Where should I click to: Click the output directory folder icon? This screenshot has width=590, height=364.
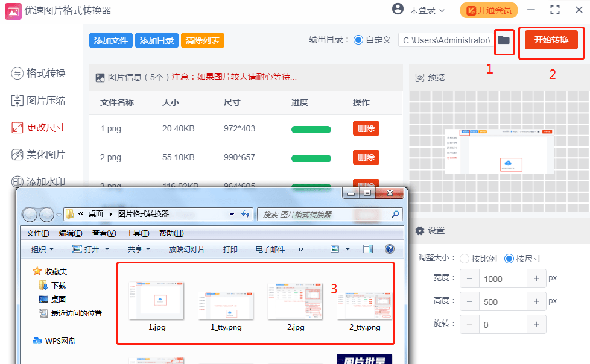(503, 40)
